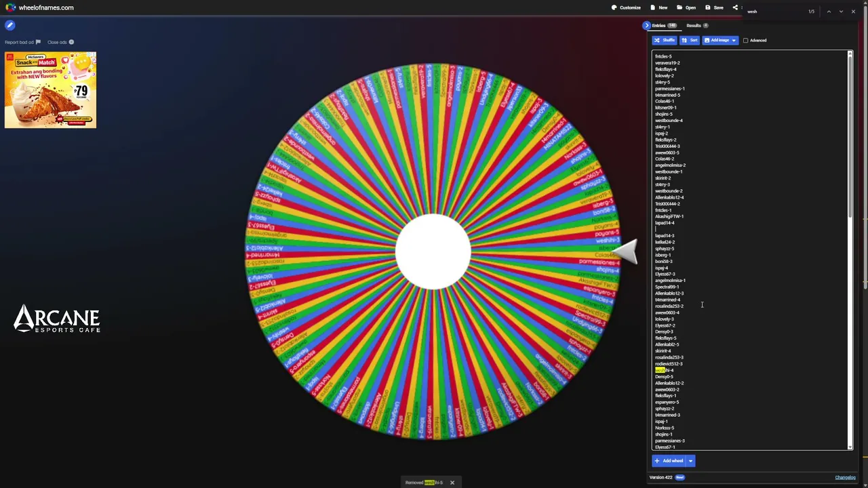Dismiss the Removed entry notification
The height and width of the screenshot is (488, 868).
(452, 483)
